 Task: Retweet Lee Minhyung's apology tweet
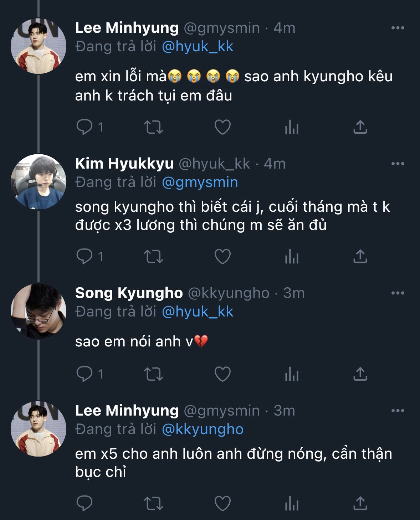(153, 127)
